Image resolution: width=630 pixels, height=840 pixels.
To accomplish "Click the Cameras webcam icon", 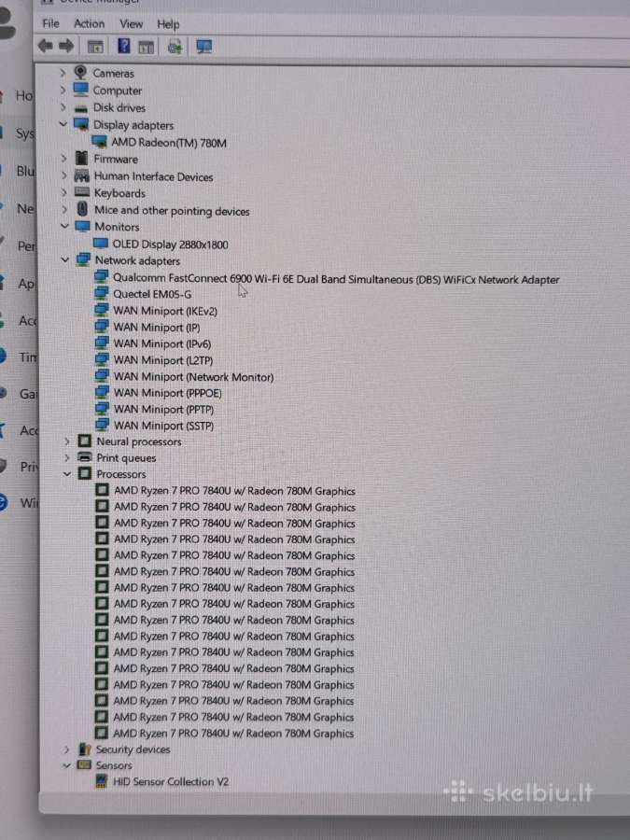I will pyautogui.click(x=81, y=72).
